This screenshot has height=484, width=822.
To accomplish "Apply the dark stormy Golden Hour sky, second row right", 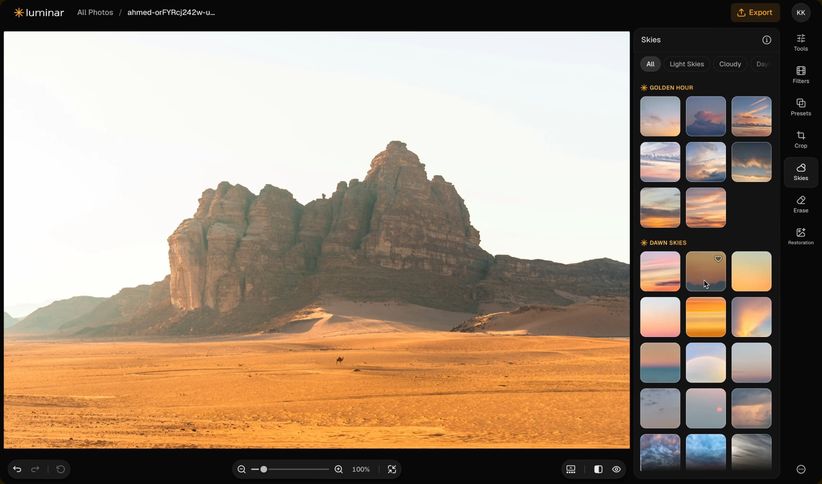I will (751, 162).
